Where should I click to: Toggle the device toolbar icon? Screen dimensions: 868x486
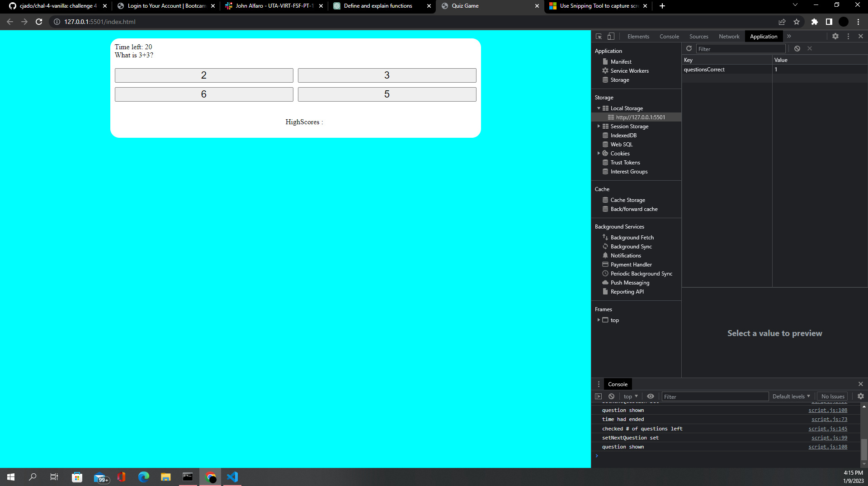pos(611,36)
